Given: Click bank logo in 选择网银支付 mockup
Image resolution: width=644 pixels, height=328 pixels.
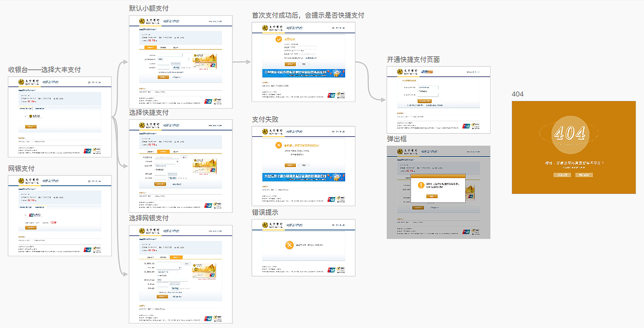Looking at the screenshot, I should (149, 231).
